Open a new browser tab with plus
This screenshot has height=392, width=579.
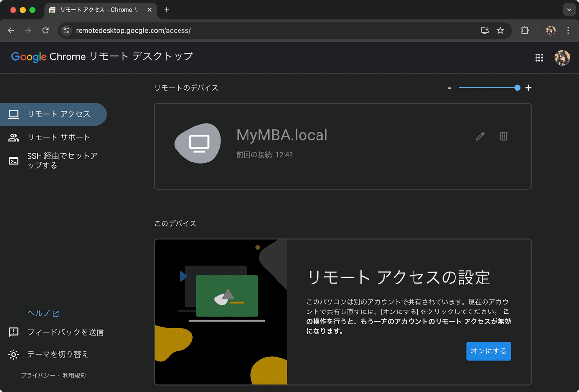[x=167, y=10]
